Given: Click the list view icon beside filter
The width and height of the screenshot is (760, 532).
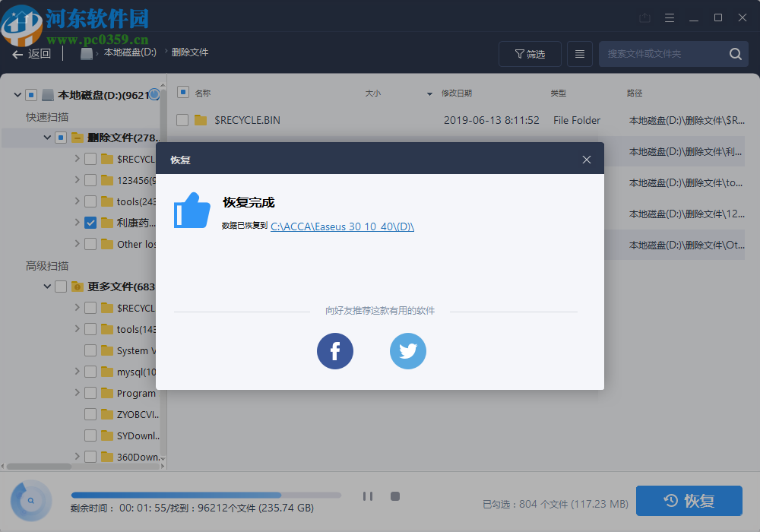Looking at the screenshot, I should (x=579, y=53).
